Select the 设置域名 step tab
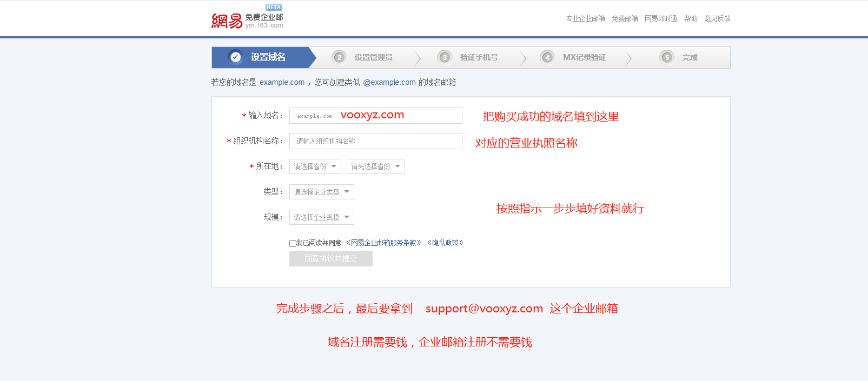 pyautogui.click(x=263, y=57)
